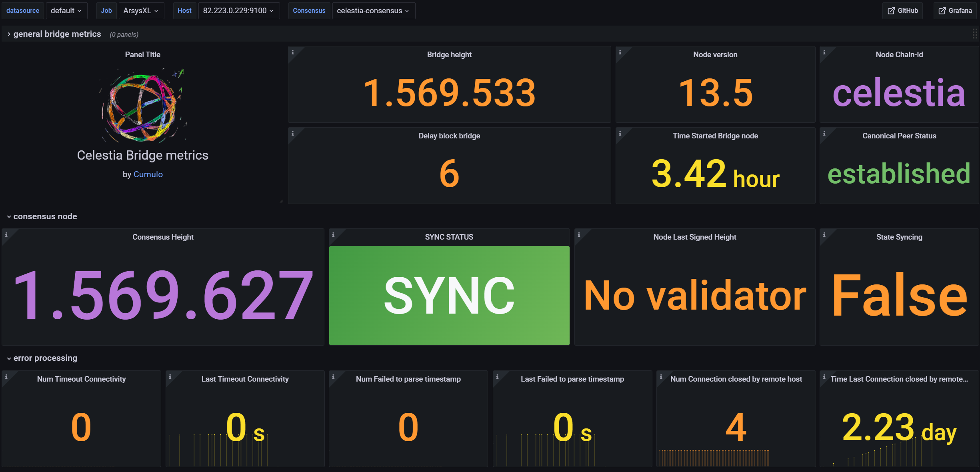Open the GitHub external link

(x=903, y=11)
